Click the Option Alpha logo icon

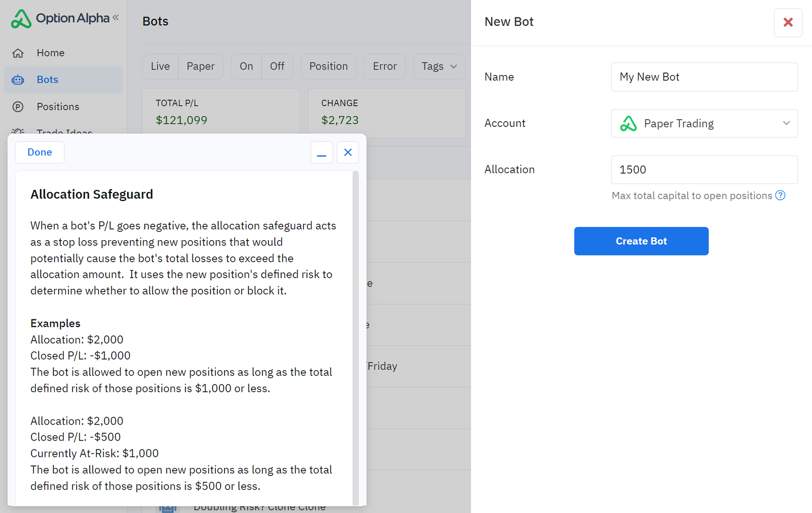[x=21, y=19]
